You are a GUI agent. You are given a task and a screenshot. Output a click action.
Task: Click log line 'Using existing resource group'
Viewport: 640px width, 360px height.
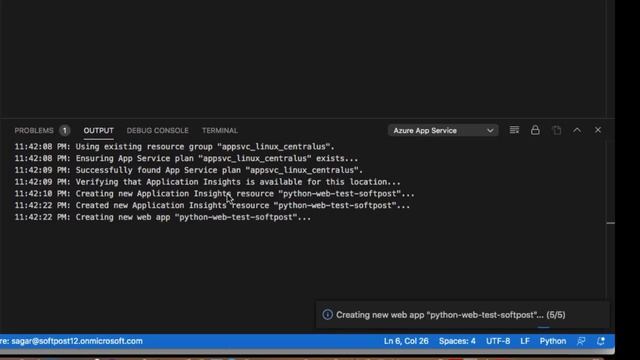click(175, 147)
